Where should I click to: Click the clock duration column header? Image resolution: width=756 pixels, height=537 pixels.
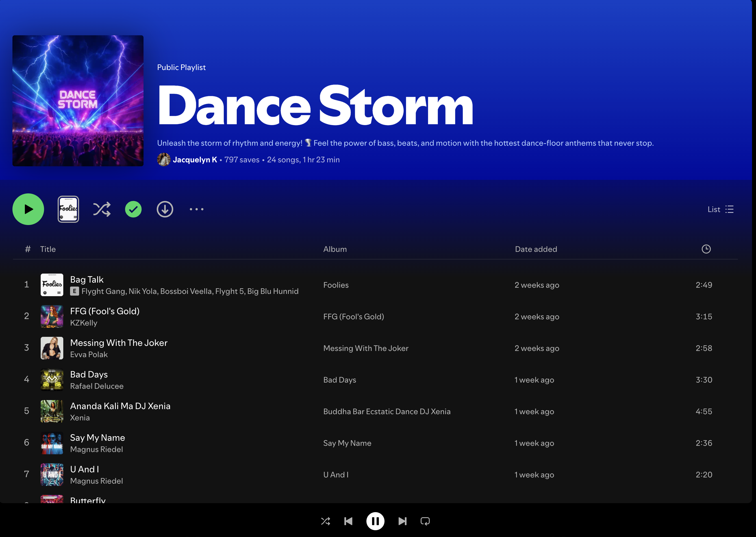(x=706, y=249)
